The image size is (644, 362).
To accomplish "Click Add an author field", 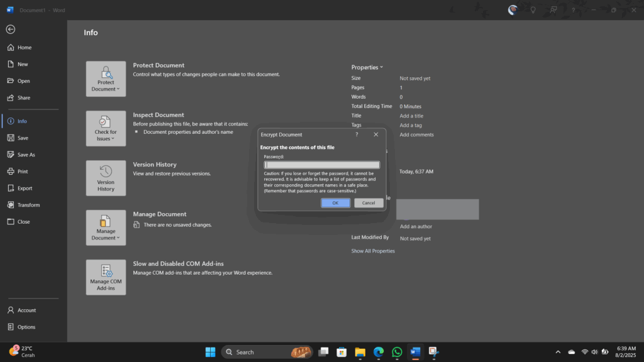I will click(416, 226).
